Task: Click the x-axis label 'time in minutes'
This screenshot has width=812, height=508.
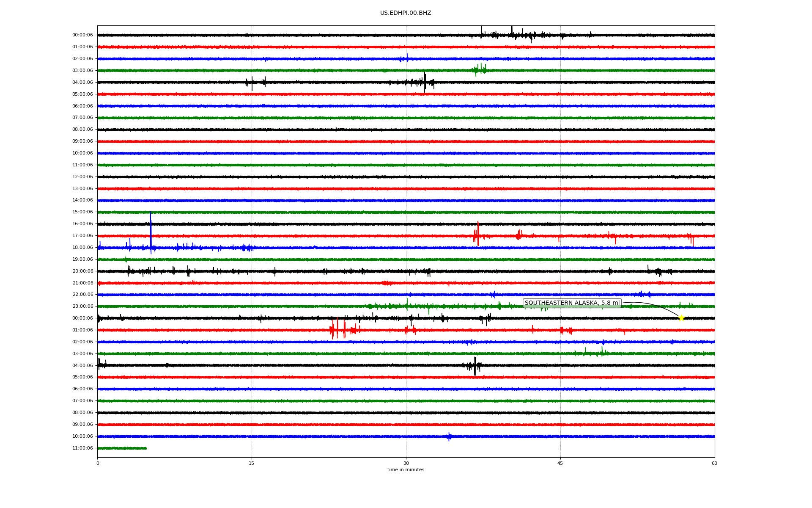Action: [x=406, y=470]
